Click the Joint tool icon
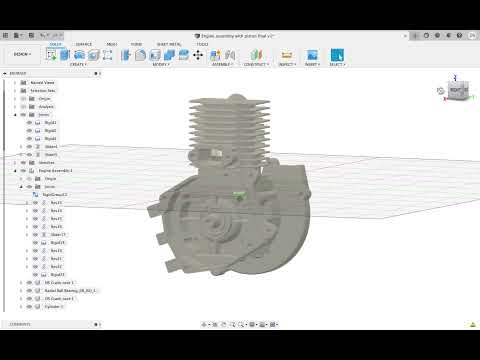This screenshot has width=480, height=360. coord(230,55)
